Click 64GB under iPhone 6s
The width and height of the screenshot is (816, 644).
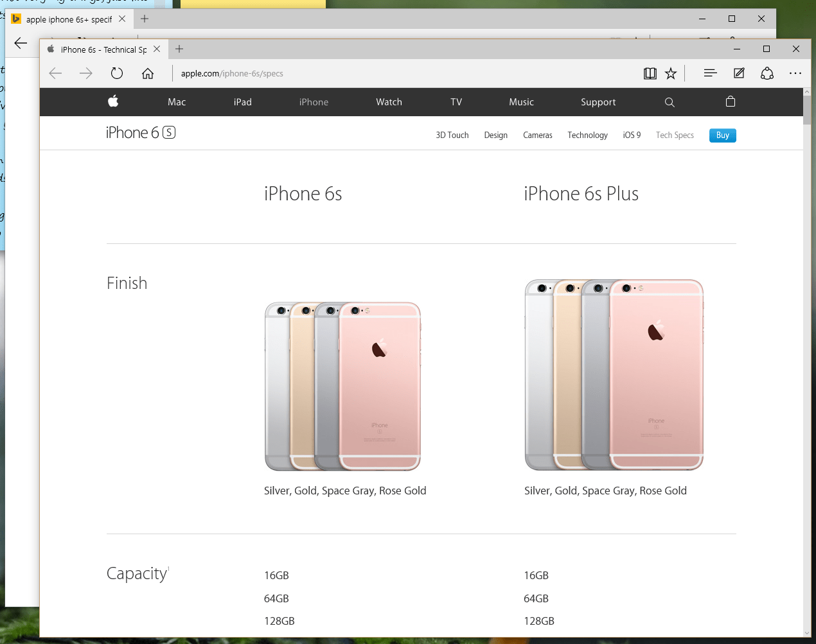pos(276,598)
